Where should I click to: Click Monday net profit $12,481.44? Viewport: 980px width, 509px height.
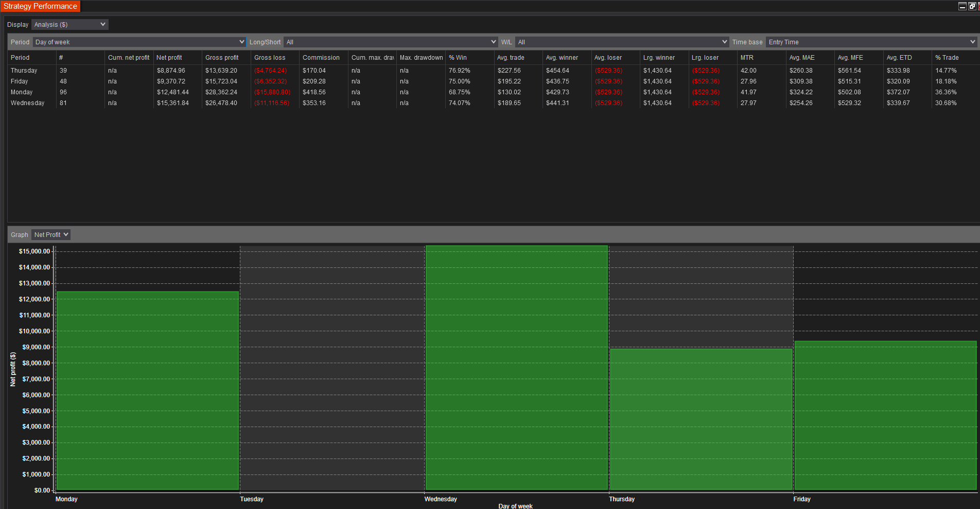click(173, 92)
